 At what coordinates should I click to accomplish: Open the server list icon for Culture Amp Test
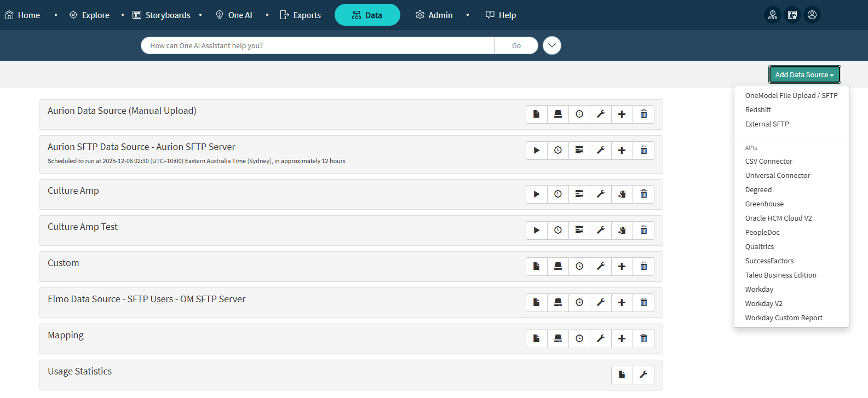tap(579, 230)
